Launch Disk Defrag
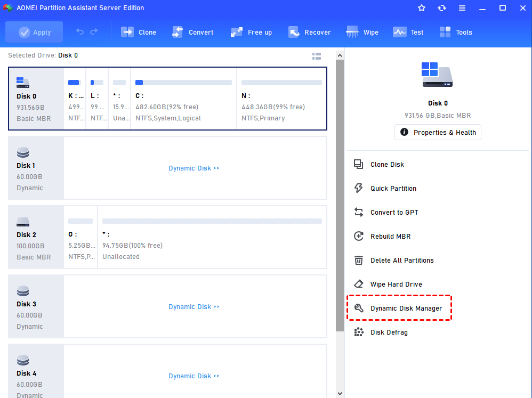Image resolution: width=532 pixels, height=398 pixels. pos(381,332)
